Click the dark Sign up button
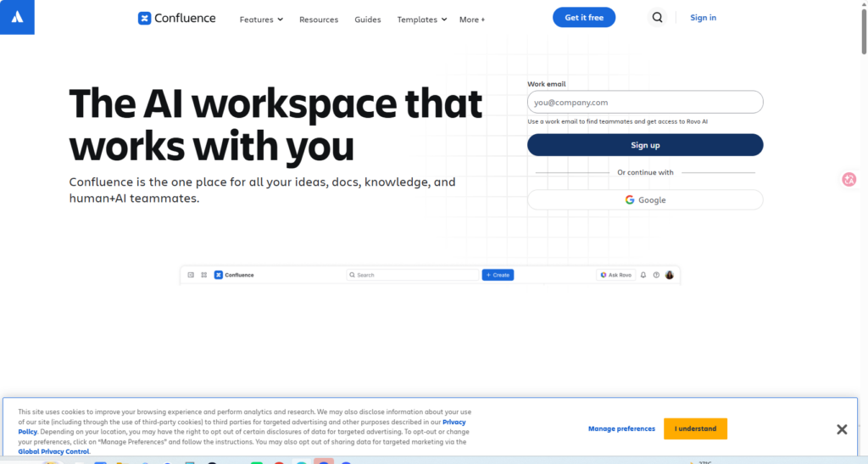The width and height of the screenshot is (868, 464). pyautogui.click(x=645, y=145)
